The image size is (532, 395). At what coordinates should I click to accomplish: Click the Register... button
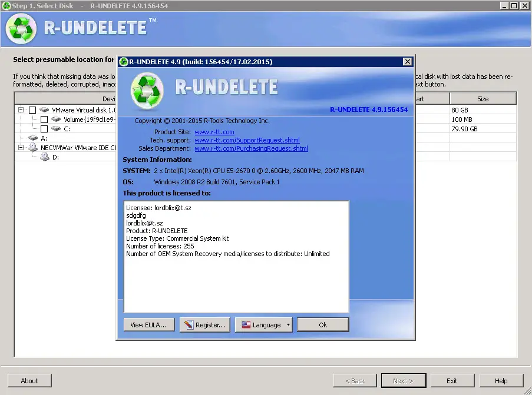(204, 325)
